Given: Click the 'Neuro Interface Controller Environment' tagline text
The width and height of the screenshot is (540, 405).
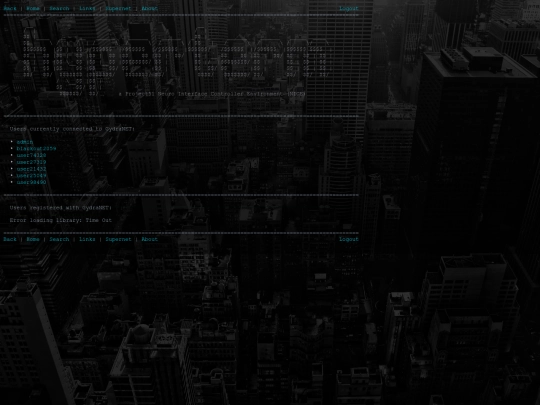Looking at the screenshot, I should click(219, 94).
